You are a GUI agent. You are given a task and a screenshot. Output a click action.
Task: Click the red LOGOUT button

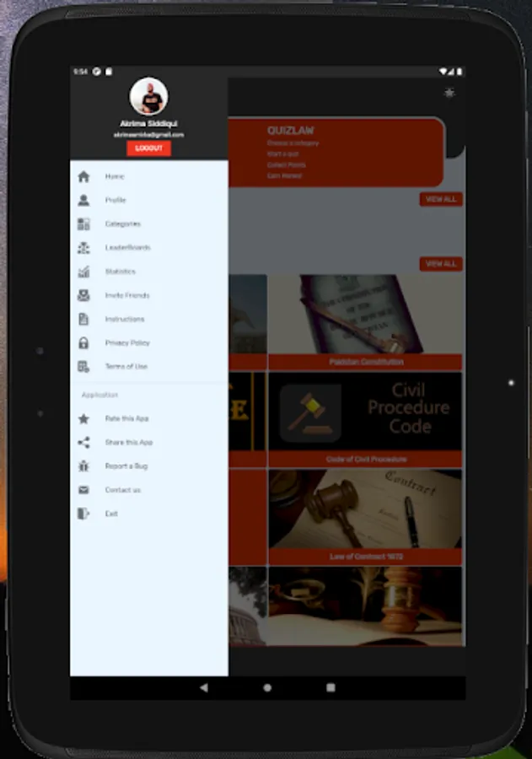(x=148, y=148)
